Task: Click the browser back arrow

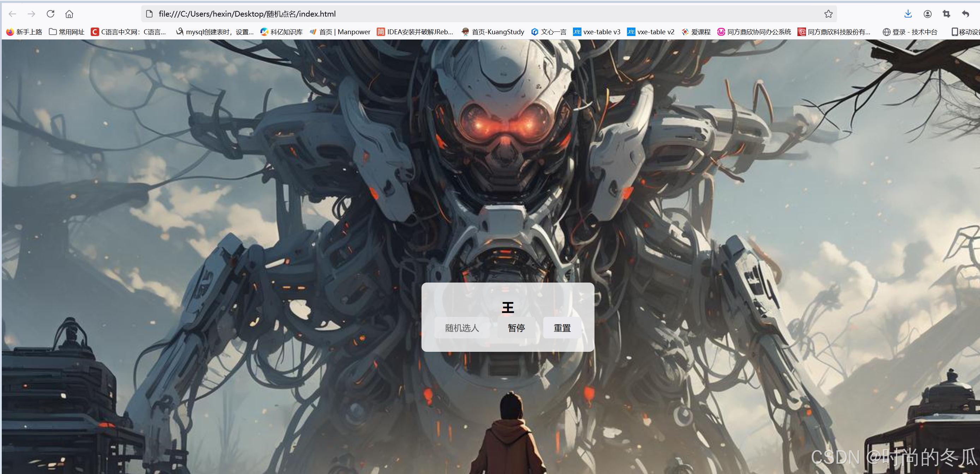Action: (13, 14)
